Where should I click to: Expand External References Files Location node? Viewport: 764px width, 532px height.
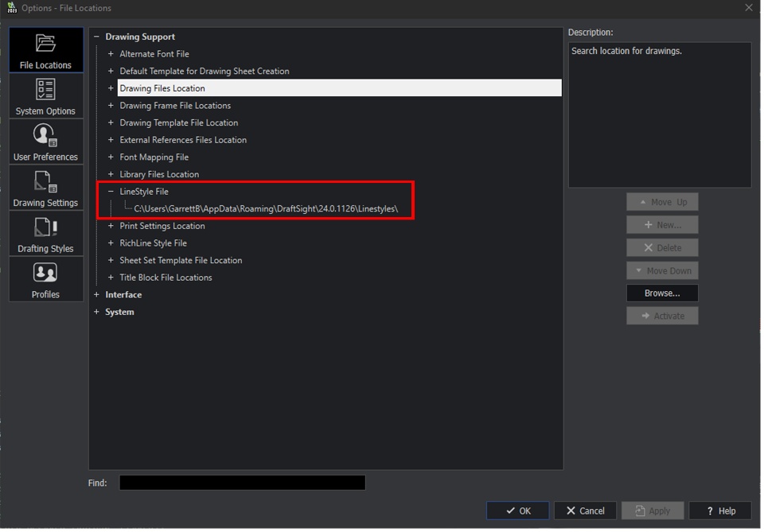click(x=111, y=140)
